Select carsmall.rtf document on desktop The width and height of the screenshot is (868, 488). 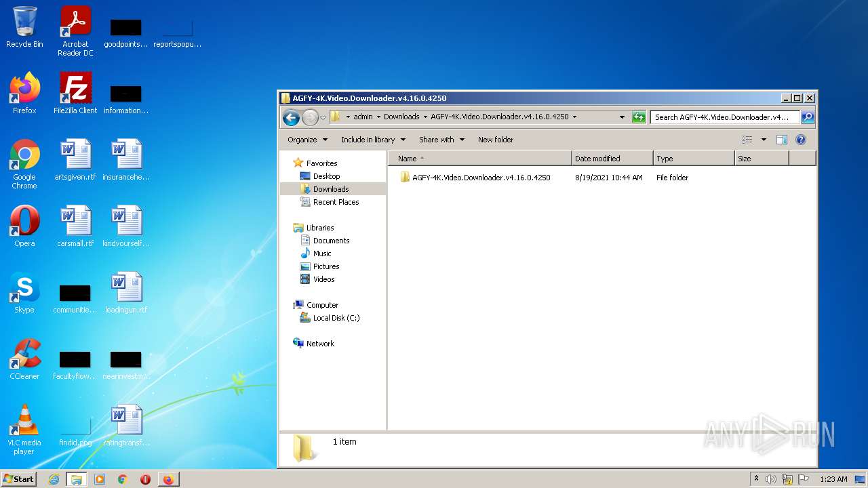coord(75,226)
